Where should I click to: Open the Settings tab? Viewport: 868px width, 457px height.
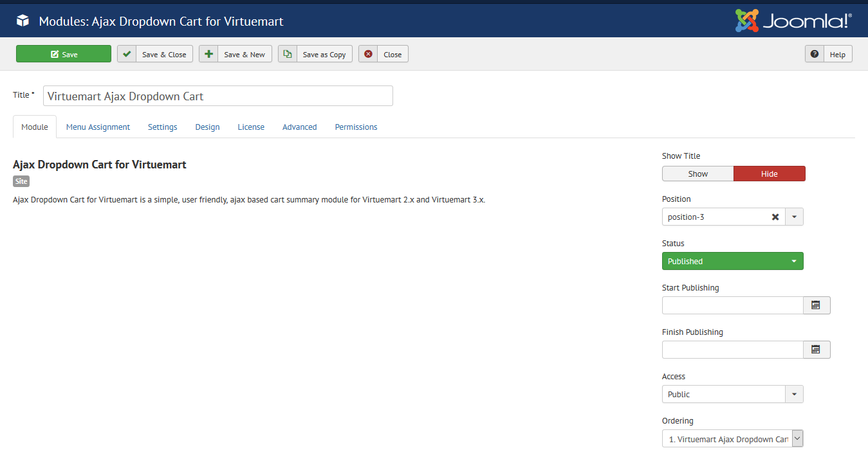pos(163,127)
